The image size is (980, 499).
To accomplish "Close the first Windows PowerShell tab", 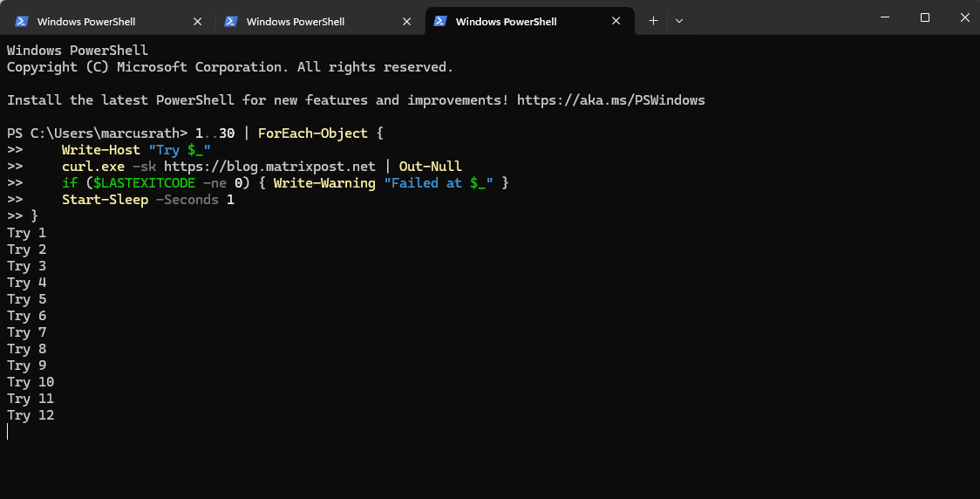I will pyautogui.click(x=198, y=21).
